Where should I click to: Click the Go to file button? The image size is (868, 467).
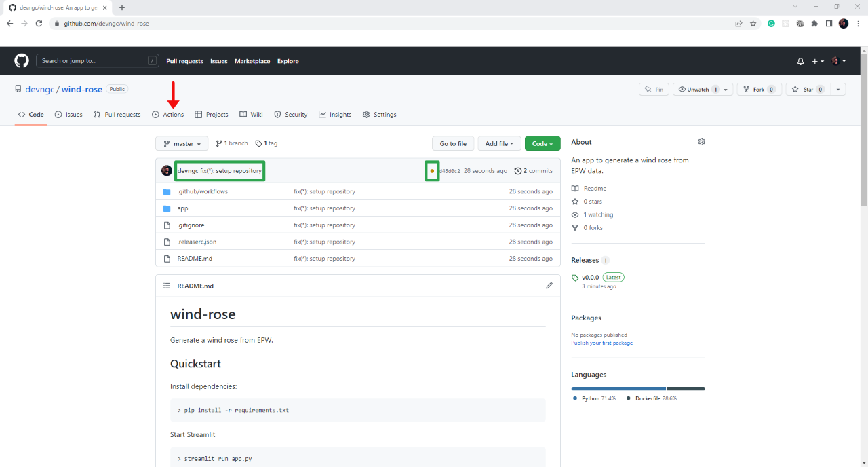coord(452,143)
